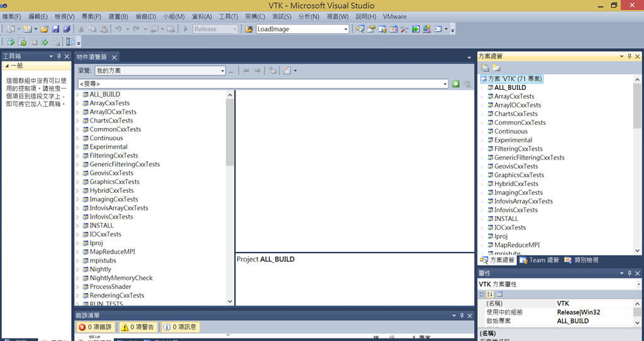Click Property Pages icon in Properties panel
Image resolution: width=644 pixels, height=341 pixels.
499,295
